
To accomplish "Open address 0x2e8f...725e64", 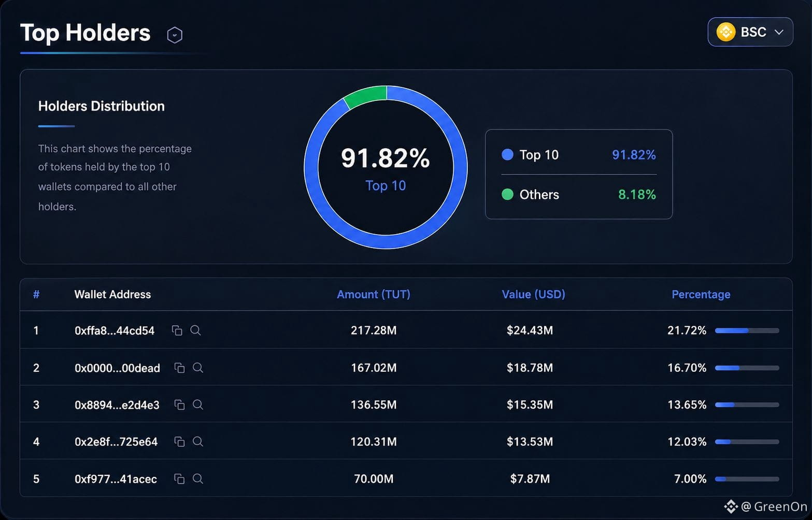I will (x=116, y=441).
